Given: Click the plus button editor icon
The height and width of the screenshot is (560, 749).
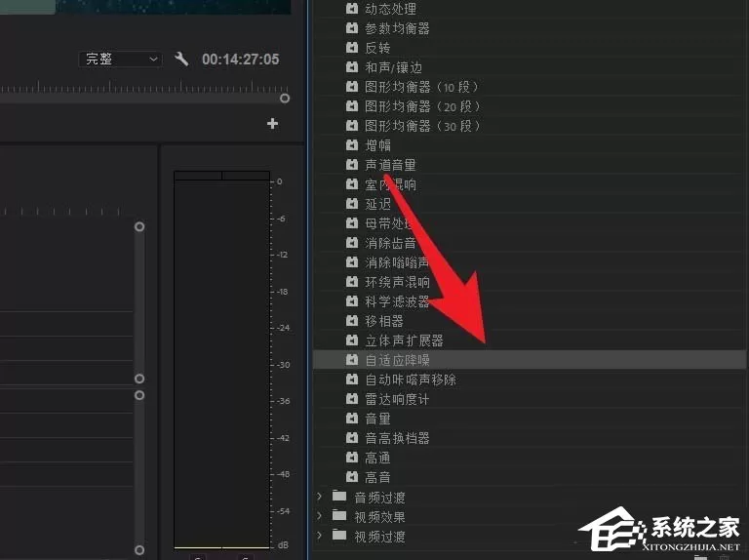Looking at the screenshot, I should 272,124.
